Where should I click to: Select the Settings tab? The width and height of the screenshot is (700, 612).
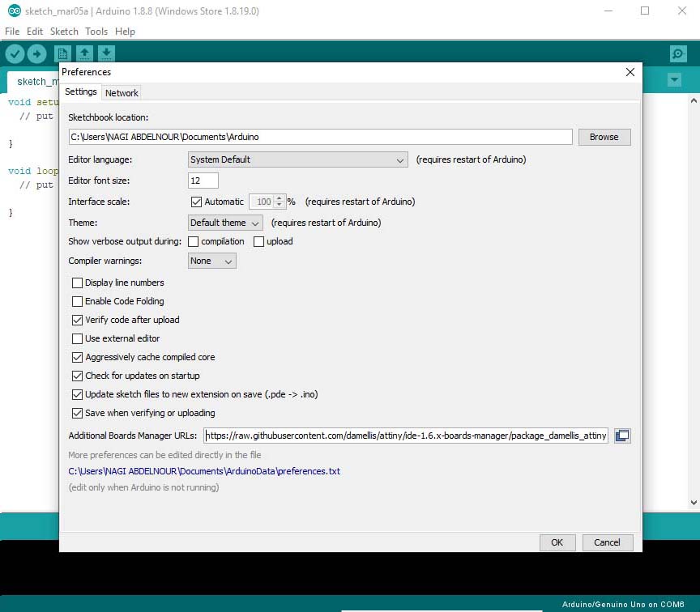80,91
